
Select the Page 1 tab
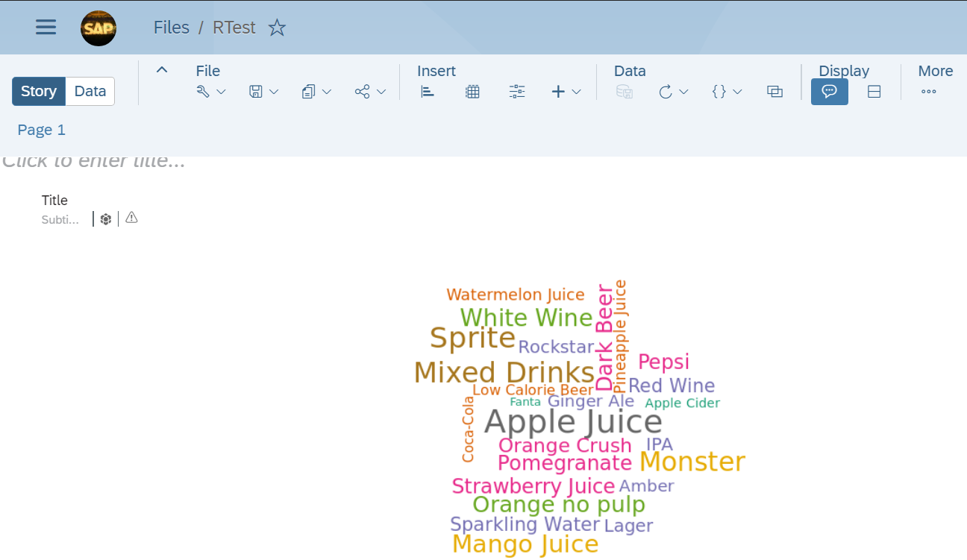pos(41,130)
